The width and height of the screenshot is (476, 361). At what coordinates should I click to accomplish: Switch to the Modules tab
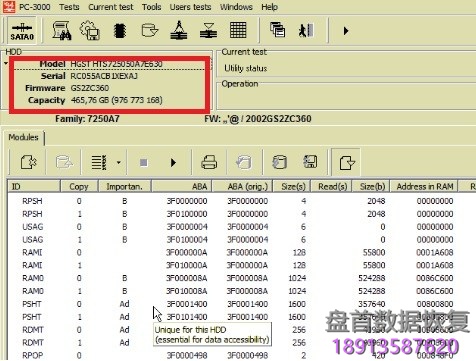point(23,137)
